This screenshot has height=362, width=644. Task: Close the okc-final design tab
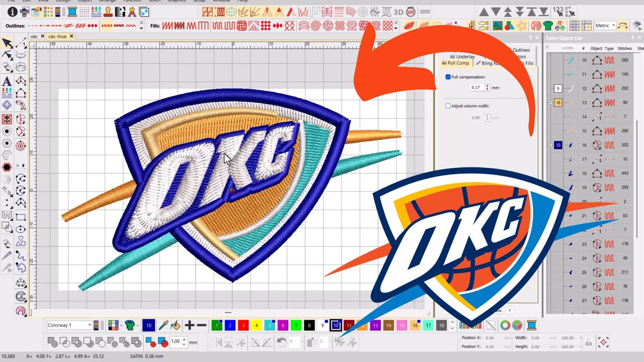click(71, 36)
